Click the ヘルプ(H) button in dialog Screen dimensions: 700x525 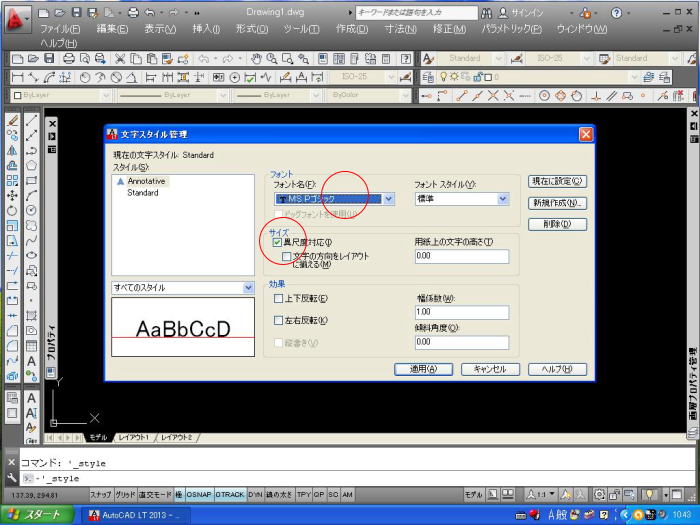click(557, 369)
